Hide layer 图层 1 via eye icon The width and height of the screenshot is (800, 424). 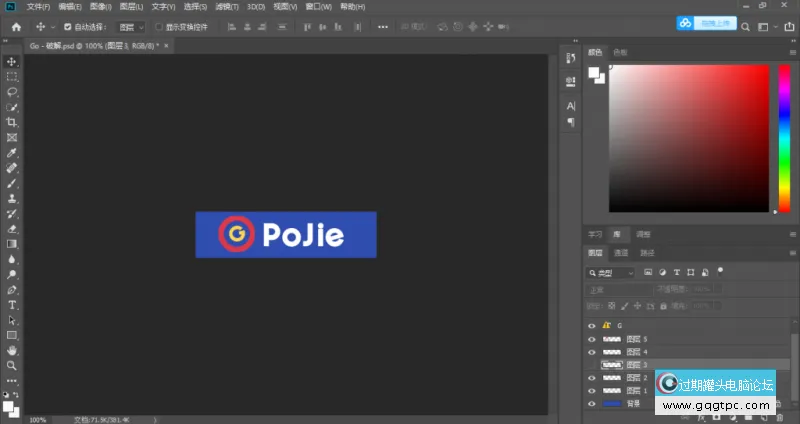click(592, 391)
